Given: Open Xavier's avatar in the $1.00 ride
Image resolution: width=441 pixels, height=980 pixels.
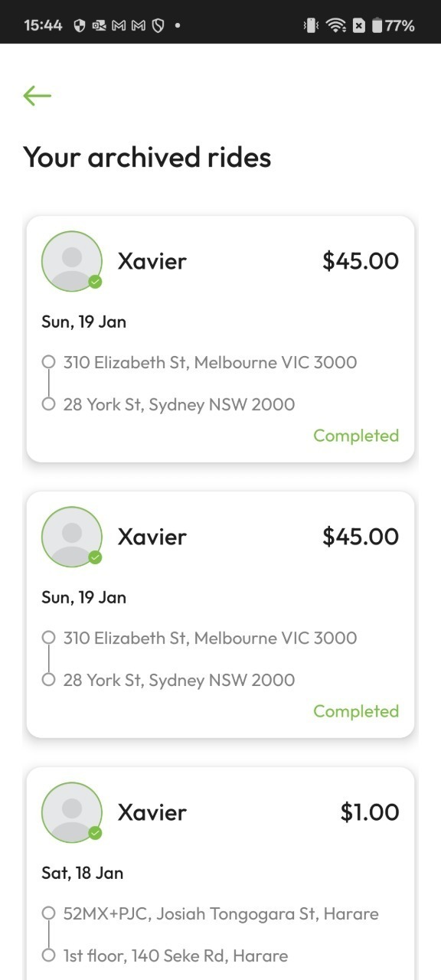Looking at the screenshot, I should (x=72, y=812).
